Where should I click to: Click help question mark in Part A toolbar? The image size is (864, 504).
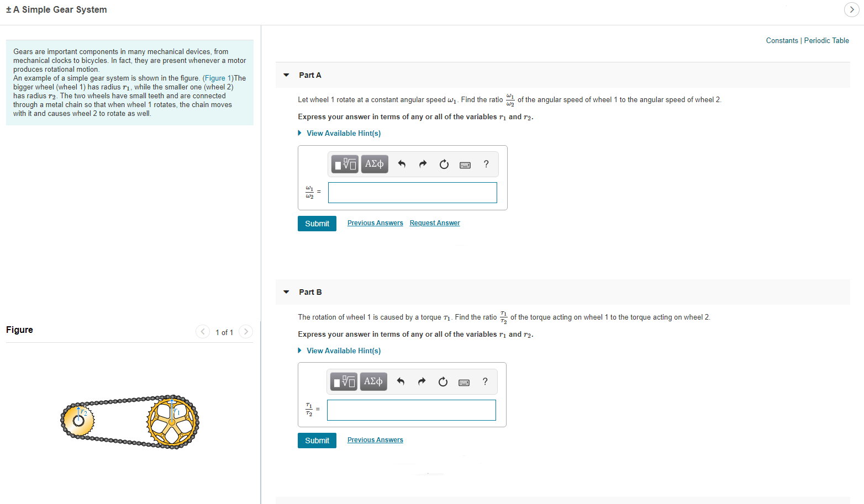(486, 164)
